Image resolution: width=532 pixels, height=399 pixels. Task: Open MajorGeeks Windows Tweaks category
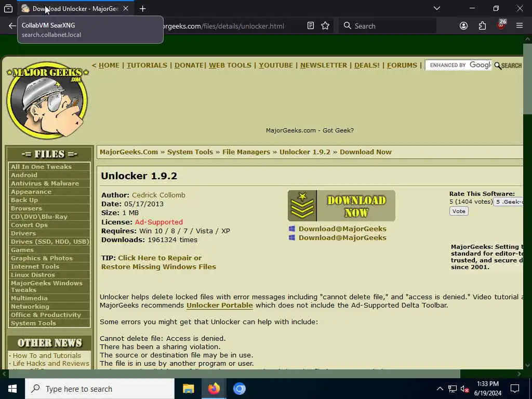pos(46,287)
